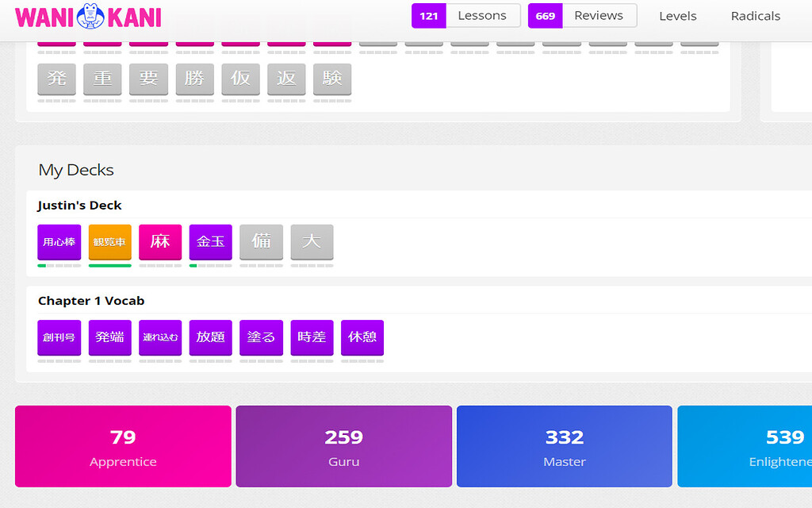Click the 観覧車 vocab tile
812x508 pixels.
[x=109, y=243]
